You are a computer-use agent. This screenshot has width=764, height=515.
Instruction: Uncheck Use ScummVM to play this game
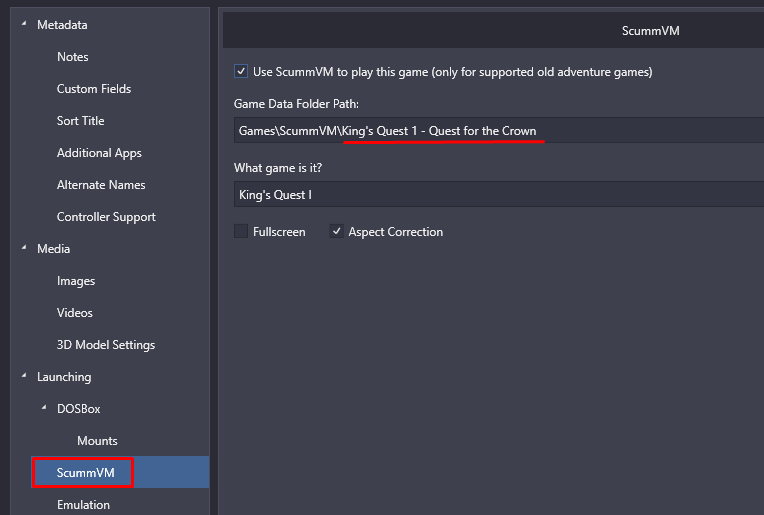tap(241, 72)
